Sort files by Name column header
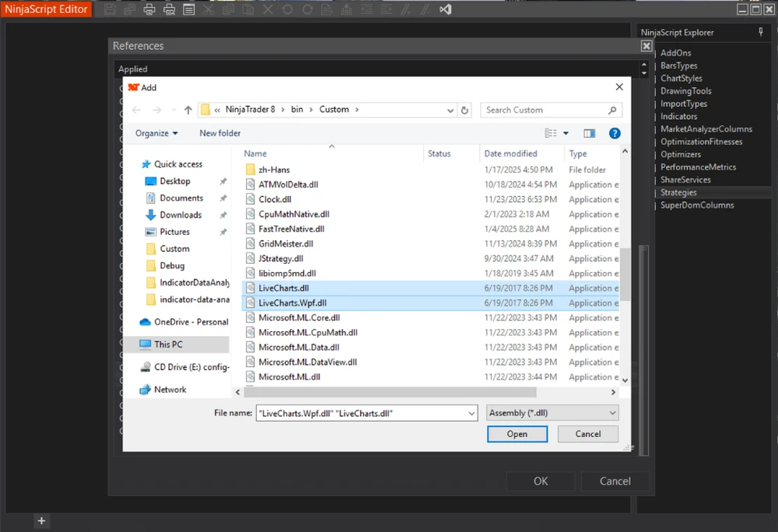The width and height of the screenshot is (778, 532). [x=255, y=154]
